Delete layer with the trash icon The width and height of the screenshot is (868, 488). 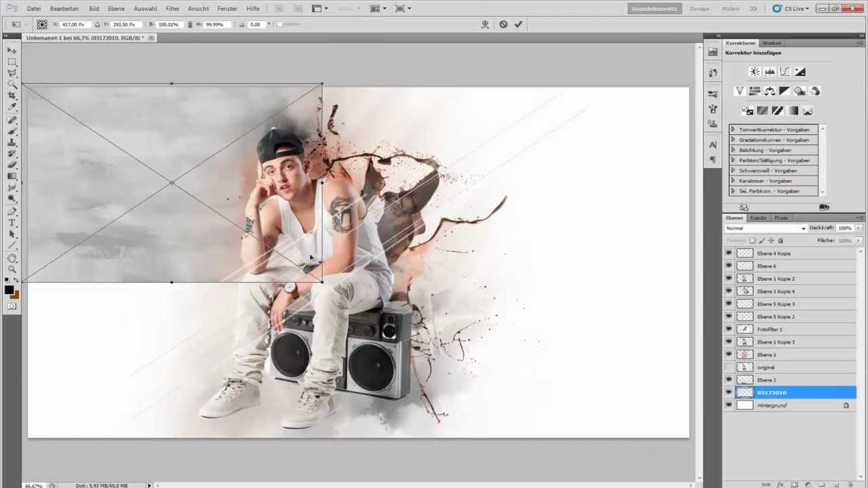(x=850, y=485)
